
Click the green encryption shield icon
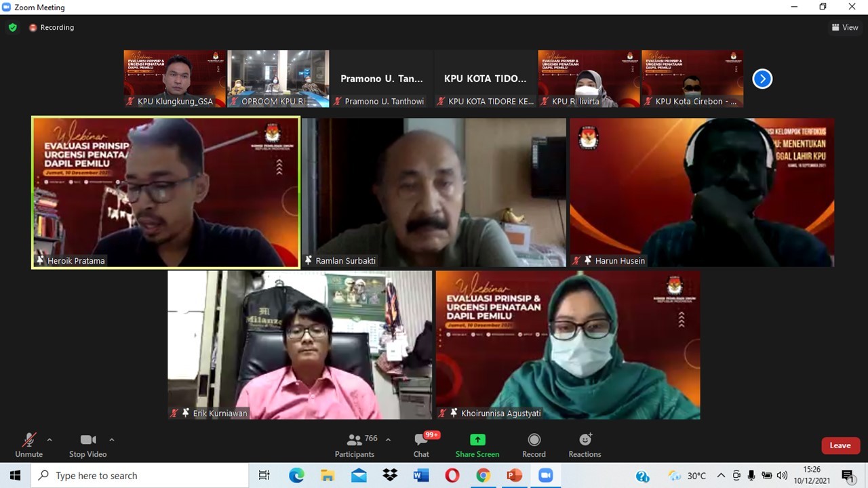[12, 28]
